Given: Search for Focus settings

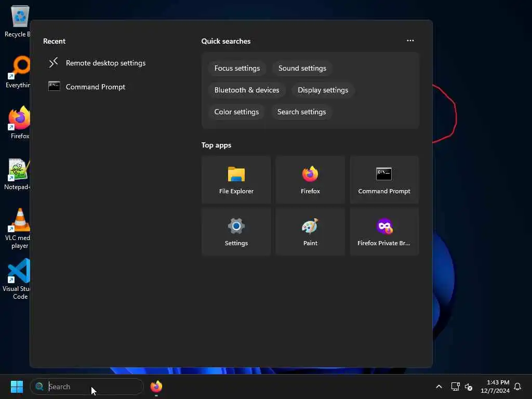Looking at the screenshot, I should [237, 68].
